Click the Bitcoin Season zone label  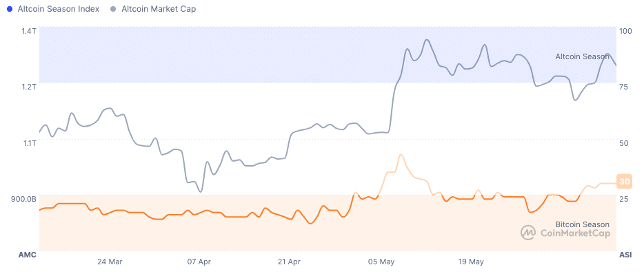click(583, 224)
